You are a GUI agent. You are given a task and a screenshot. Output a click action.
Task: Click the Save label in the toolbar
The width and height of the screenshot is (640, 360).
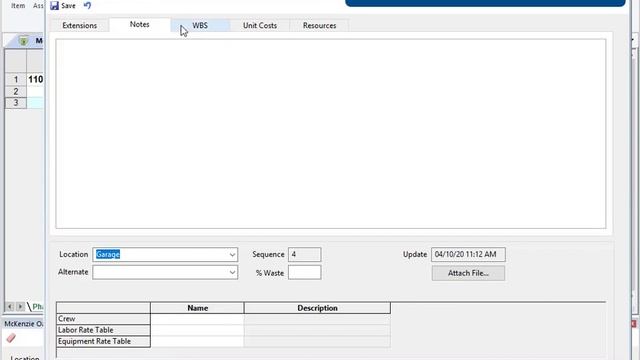pos(68,6)
